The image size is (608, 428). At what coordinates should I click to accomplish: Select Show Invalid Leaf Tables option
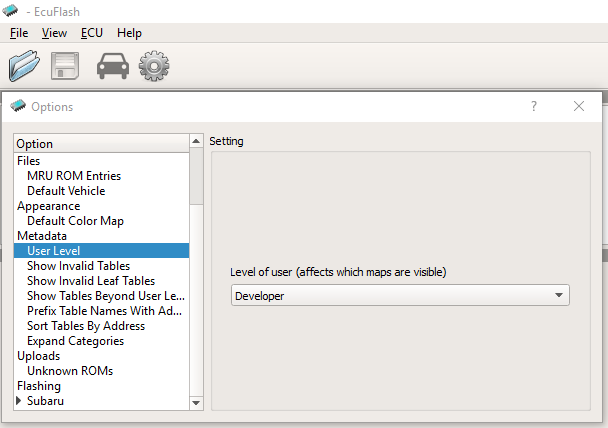91,281
